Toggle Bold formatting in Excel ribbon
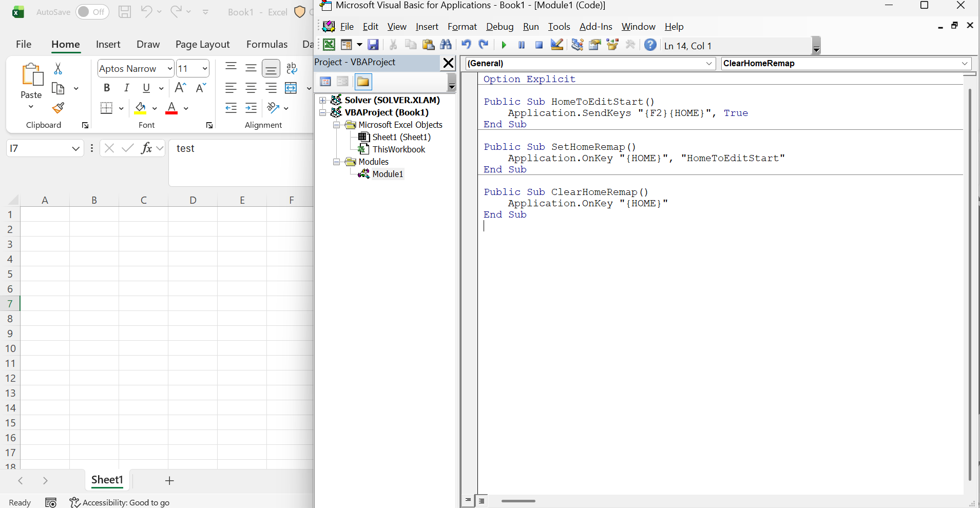 click(x=107, y=88)
